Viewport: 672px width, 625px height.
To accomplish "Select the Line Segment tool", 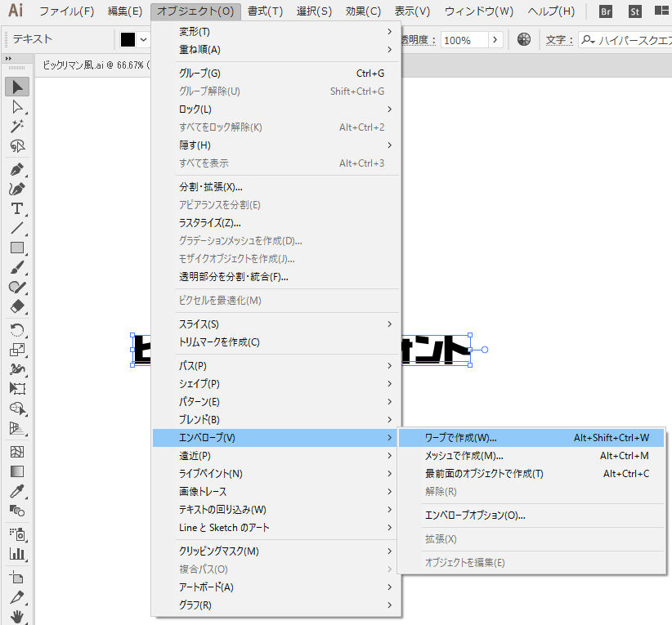I will click(x=17, y=228).
